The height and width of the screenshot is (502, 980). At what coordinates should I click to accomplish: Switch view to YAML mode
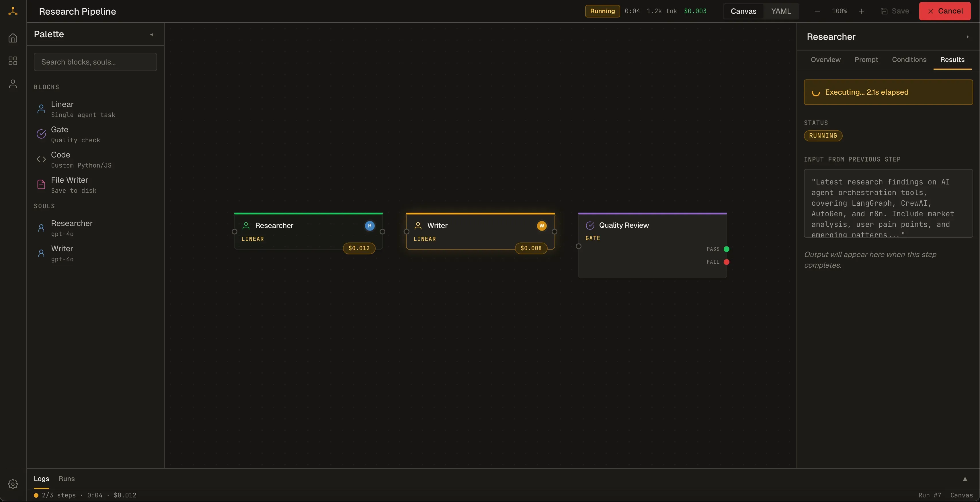781,11
